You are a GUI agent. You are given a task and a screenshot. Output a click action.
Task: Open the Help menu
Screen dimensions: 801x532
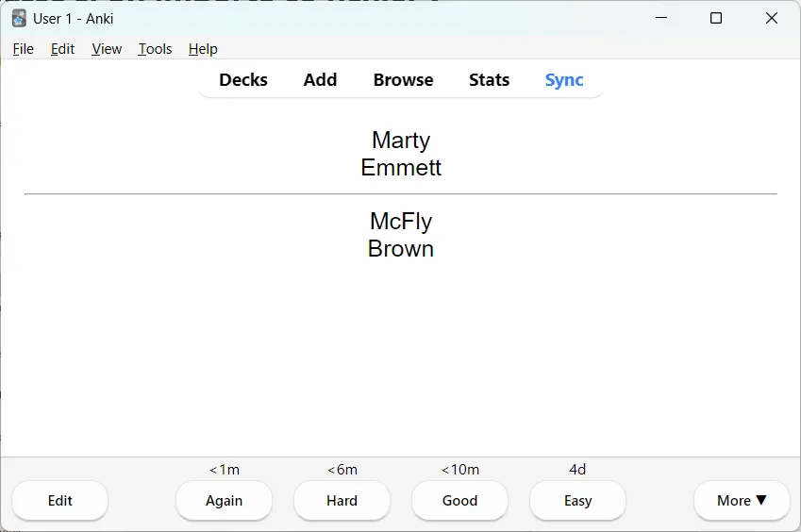tap(203, 49)
